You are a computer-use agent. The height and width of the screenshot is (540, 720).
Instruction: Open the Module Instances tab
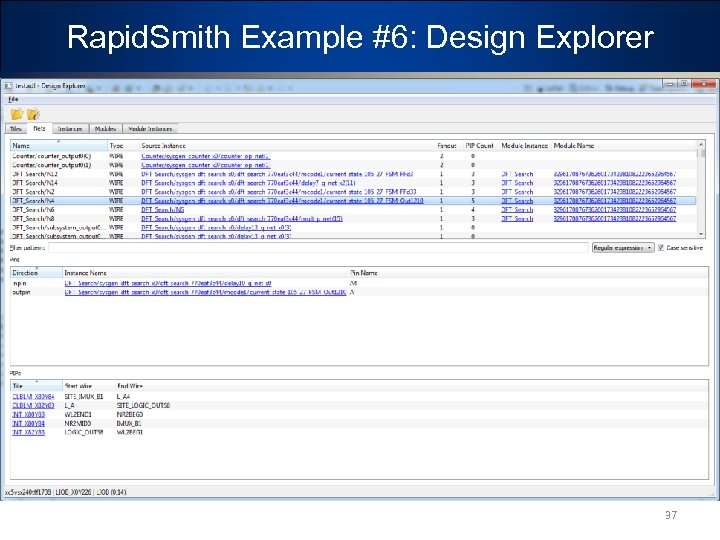click(151, 129)
